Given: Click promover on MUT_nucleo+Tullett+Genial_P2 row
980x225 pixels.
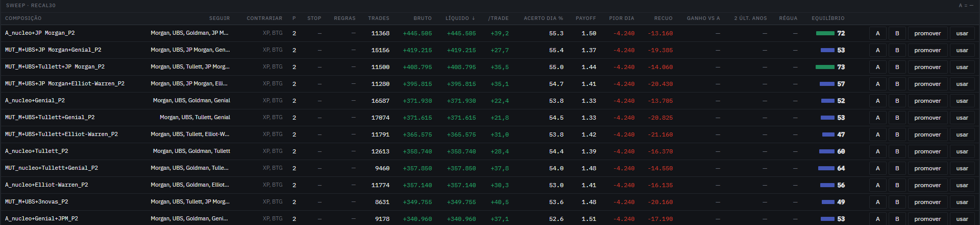Looking at the screenshot, I should [927, 168].
